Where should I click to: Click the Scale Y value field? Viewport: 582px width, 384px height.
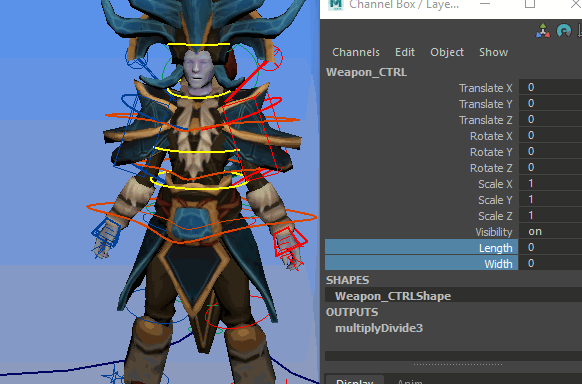[x=550, y=199]
